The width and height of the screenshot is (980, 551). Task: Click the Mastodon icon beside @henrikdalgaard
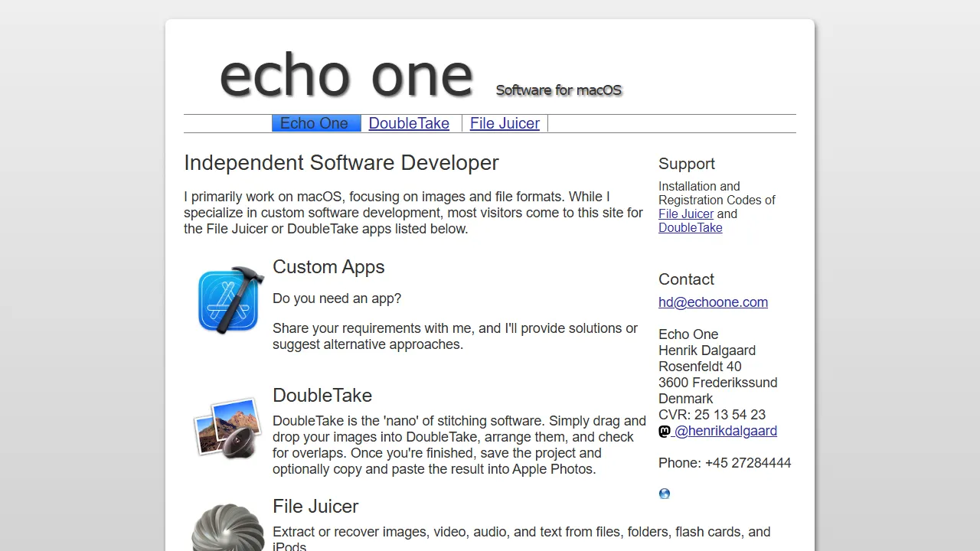pyautogui.click(x=664, y=431)
